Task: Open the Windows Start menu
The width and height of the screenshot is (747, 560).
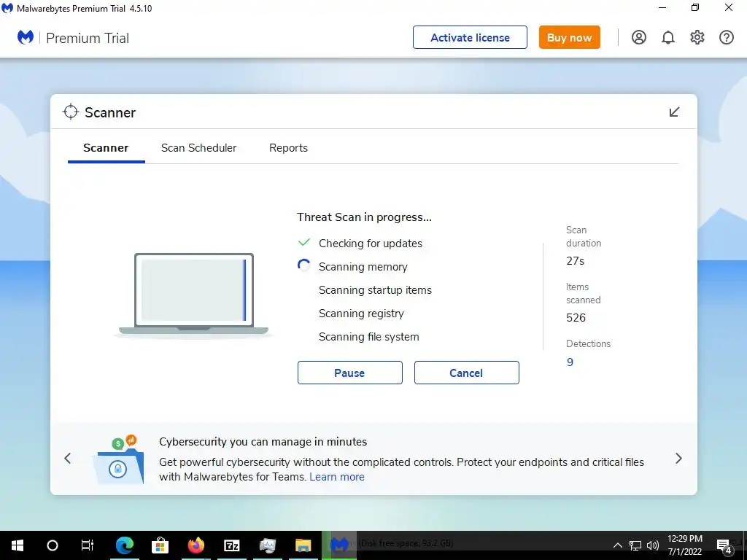Action: [18, 545]
